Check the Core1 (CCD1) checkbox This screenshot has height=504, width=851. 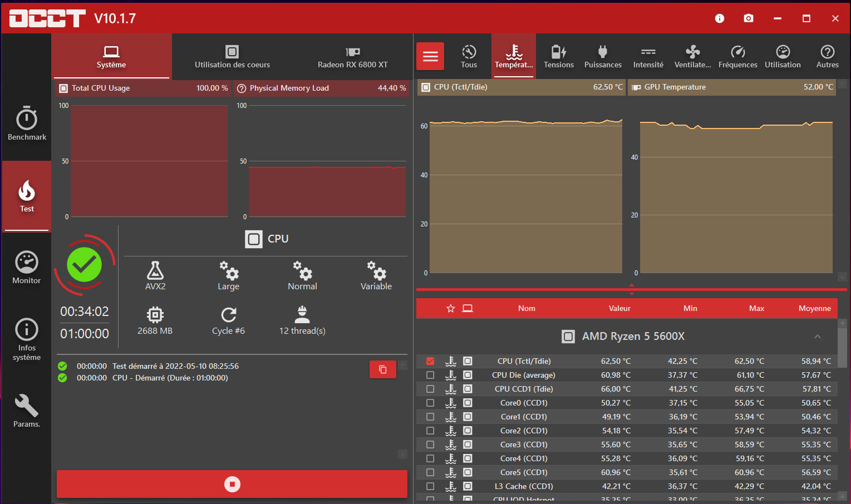click(430, 417)
